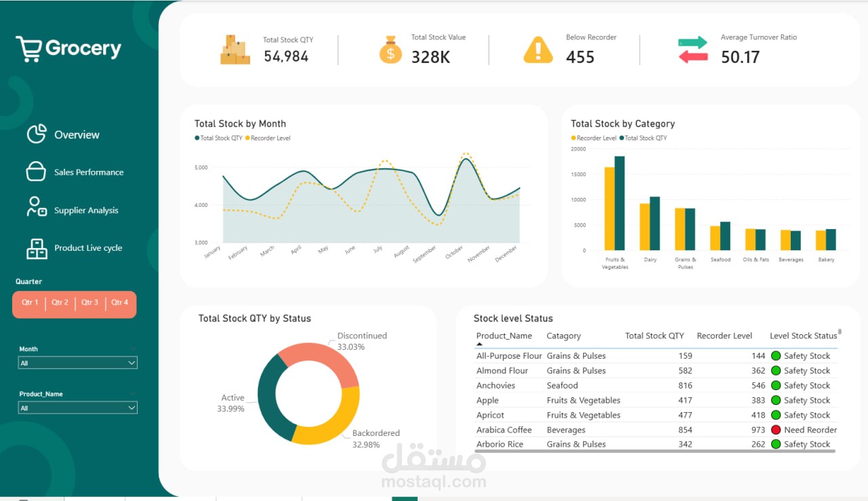Open the Overview page label
This screenshot has width=868, height=501.
coord(77,135)
